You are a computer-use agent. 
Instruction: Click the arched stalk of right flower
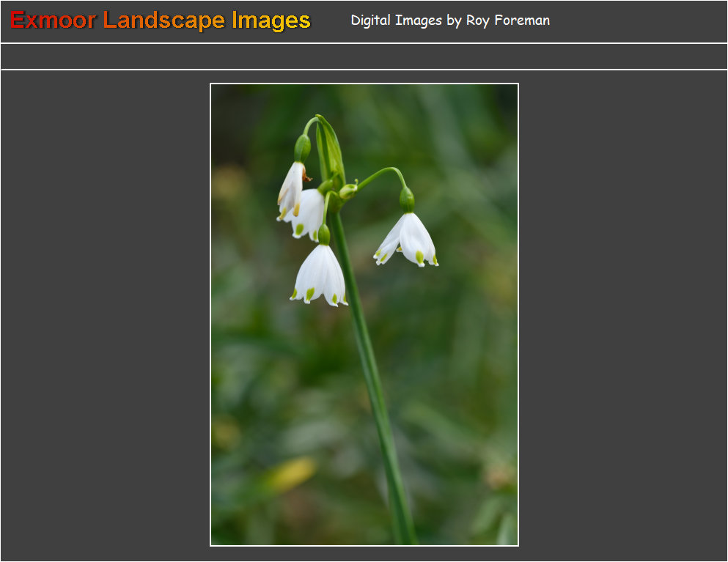381,174
